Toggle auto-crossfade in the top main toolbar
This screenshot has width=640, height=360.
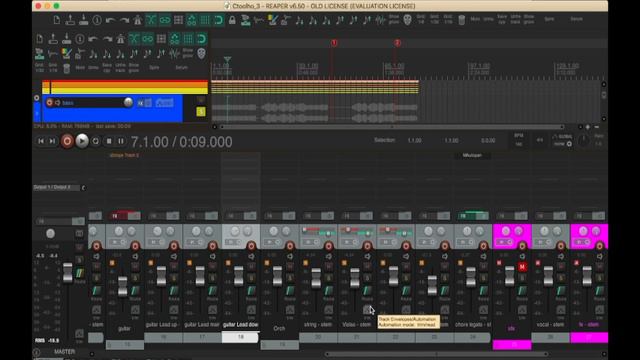[151, 20]
